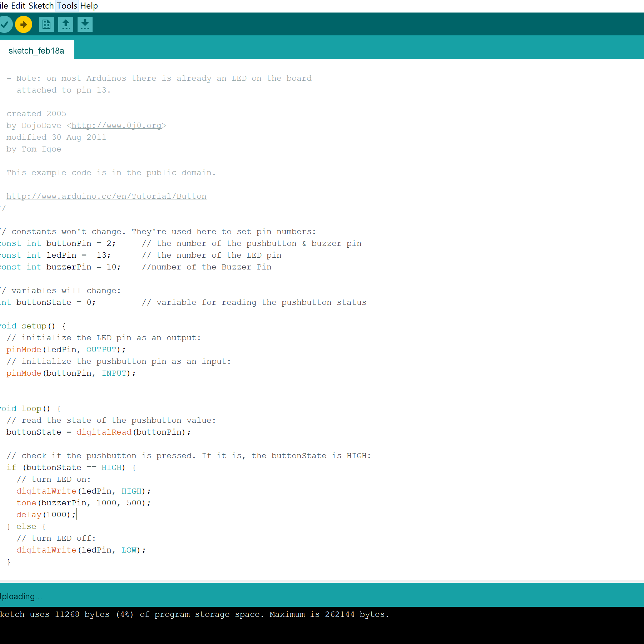
Task: Follow the http://www.0j0.org link
Action: tap(116, 125)
